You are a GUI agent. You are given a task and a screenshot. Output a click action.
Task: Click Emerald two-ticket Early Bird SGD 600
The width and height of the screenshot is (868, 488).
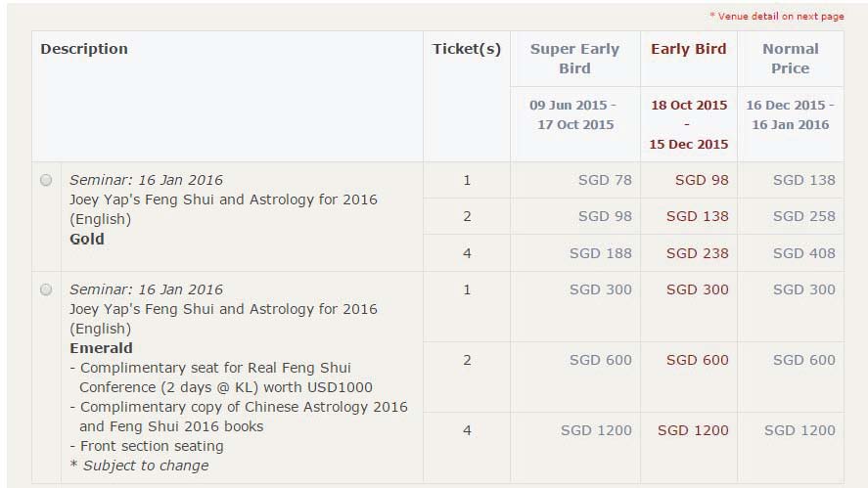697,360
